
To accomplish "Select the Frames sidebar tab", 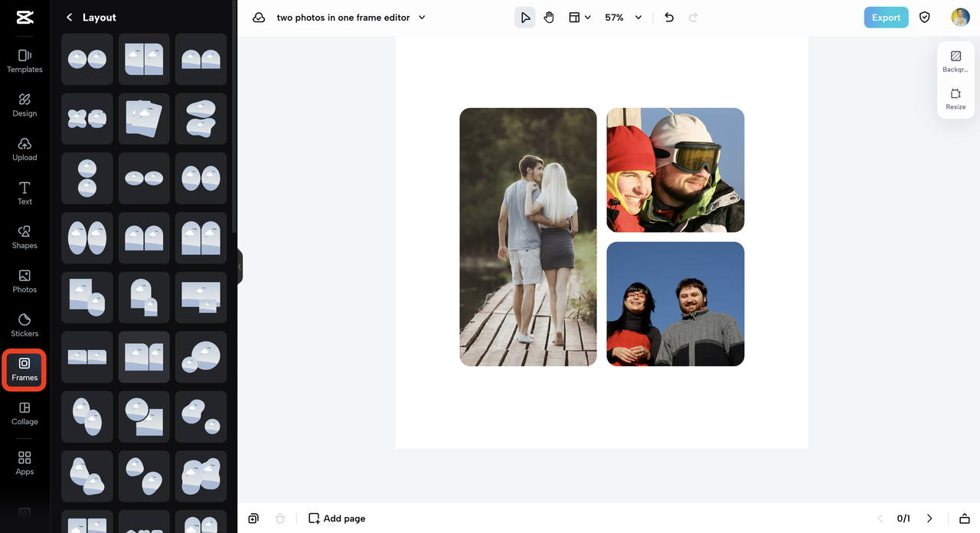I will click(24, 370).
